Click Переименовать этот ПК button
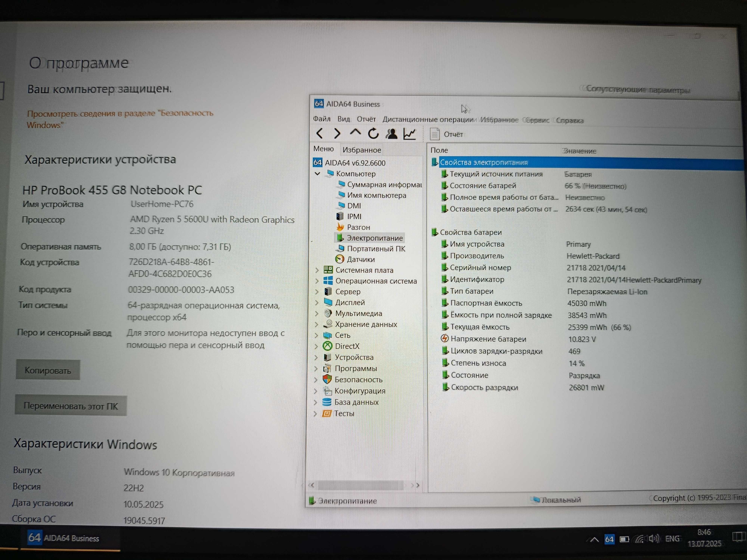Image resolution: width=747 pixels, height=560 pixels. [71, 406]
